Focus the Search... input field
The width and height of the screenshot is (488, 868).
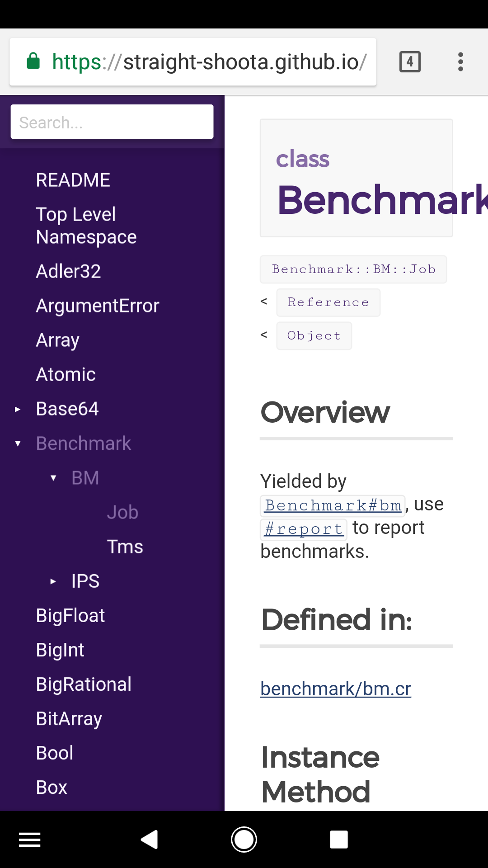(112, 122)
